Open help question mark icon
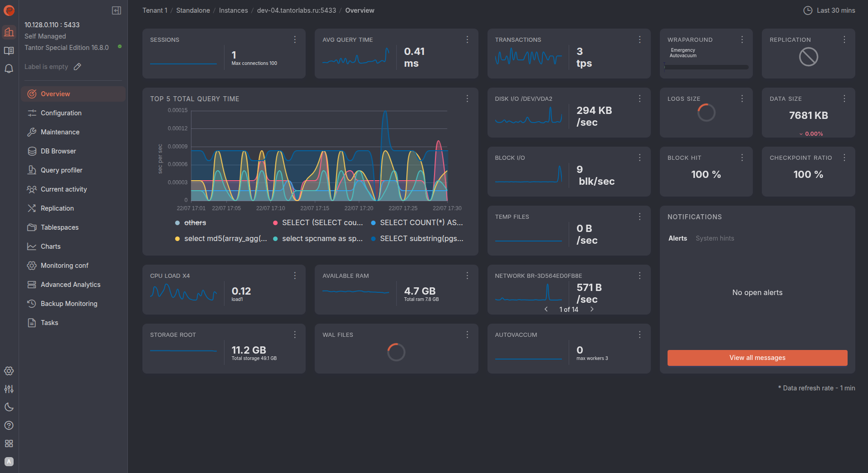 point(9,425)
